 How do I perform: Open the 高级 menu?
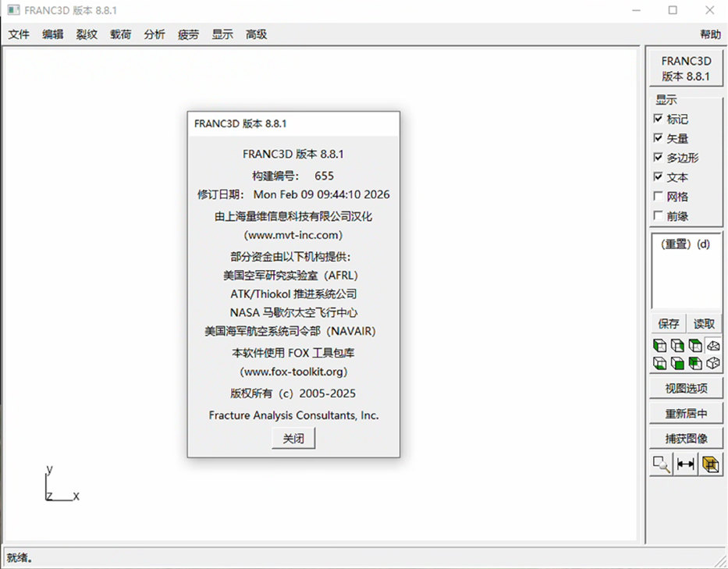click(x=256, y=34)
